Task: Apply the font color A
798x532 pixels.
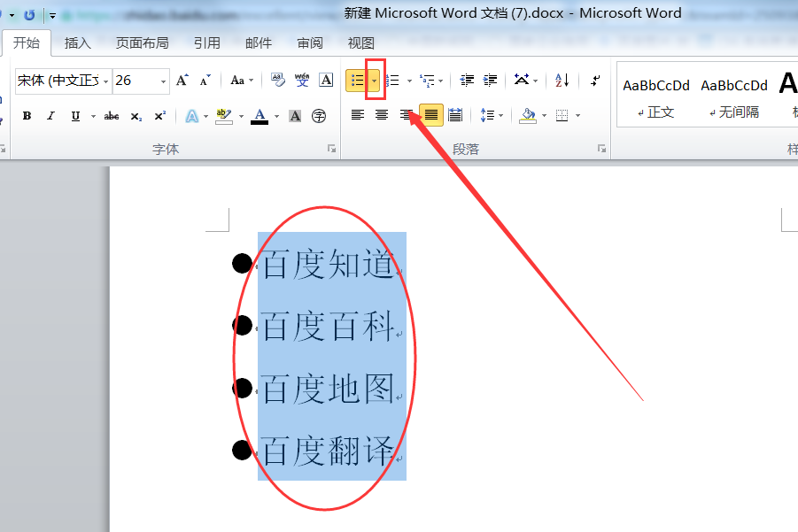Action: coord(260,116)
